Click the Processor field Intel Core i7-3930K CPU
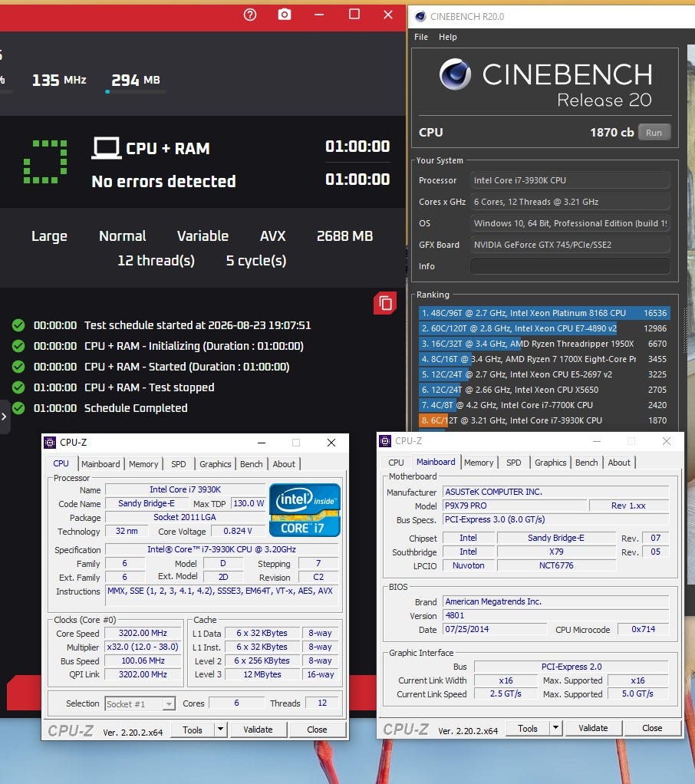 pyautogui.click(x=570, y=180)
